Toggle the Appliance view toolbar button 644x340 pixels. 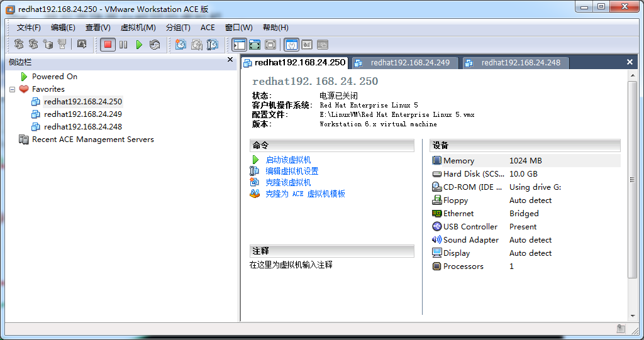coord(307,45)
